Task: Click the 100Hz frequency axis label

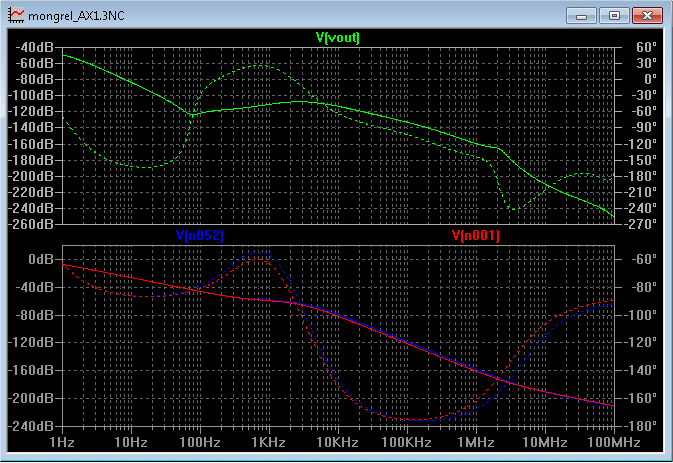Action: [200, 442]
